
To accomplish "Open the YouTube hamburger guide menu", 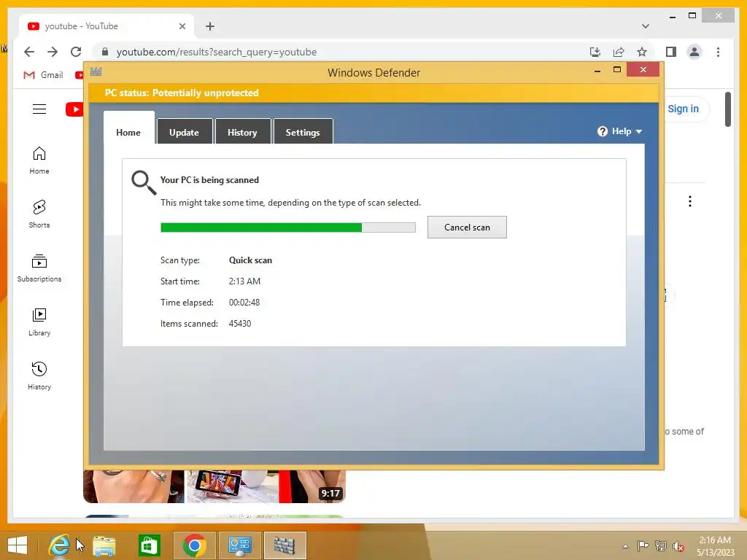I will pyautogui.click(x=39, y=109).
